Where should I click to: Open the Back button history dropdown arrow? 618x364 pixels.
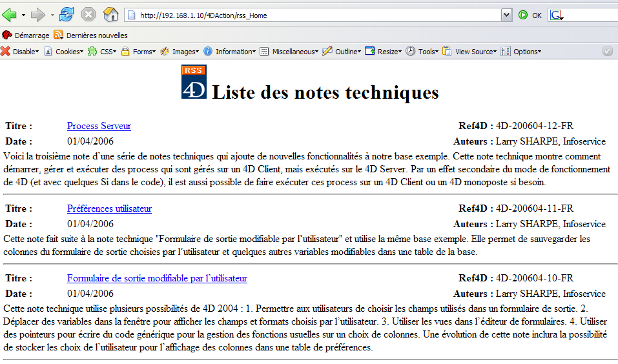[23, 14]
